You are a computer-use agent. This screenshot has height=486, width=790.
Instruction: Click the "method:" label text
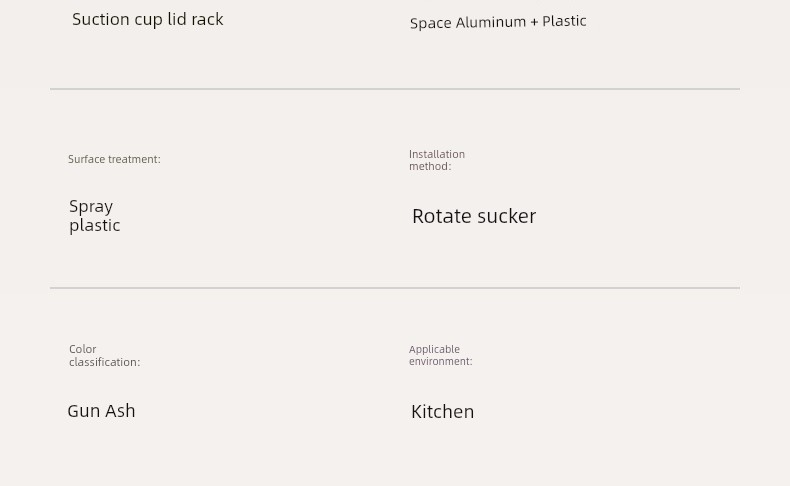(x=430, y=166)
